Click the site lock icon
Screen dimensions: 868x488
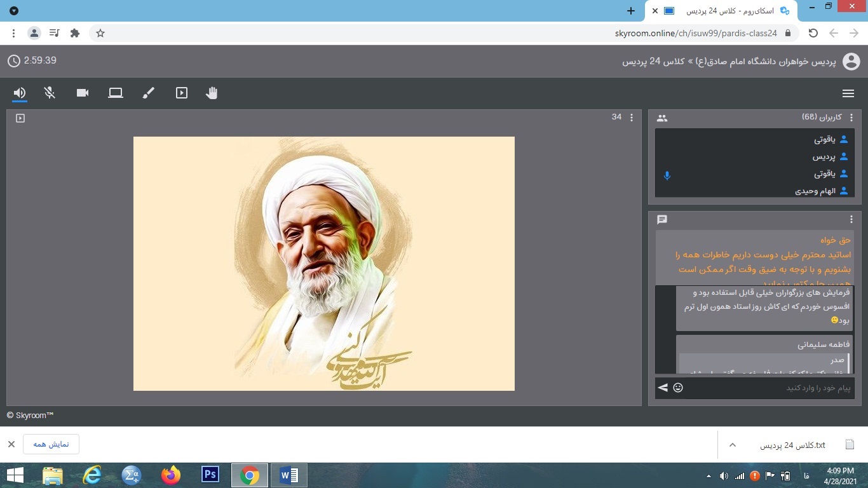pyautogui.click(x=788, y=33)
